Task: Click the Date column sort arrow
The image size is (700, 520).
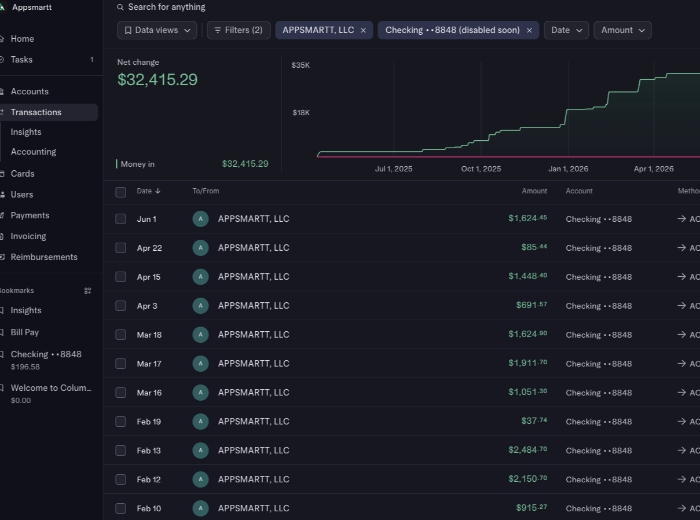Action: 158,191
